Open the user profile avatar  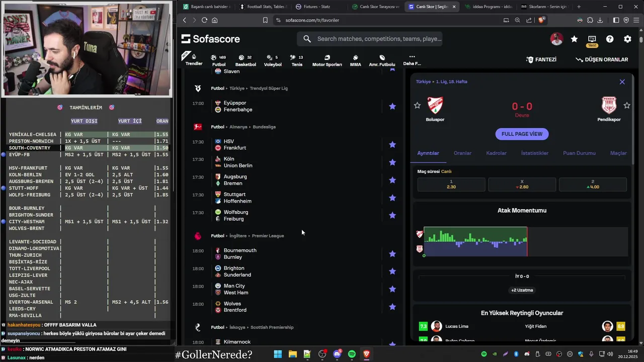[x=556, y=39]
